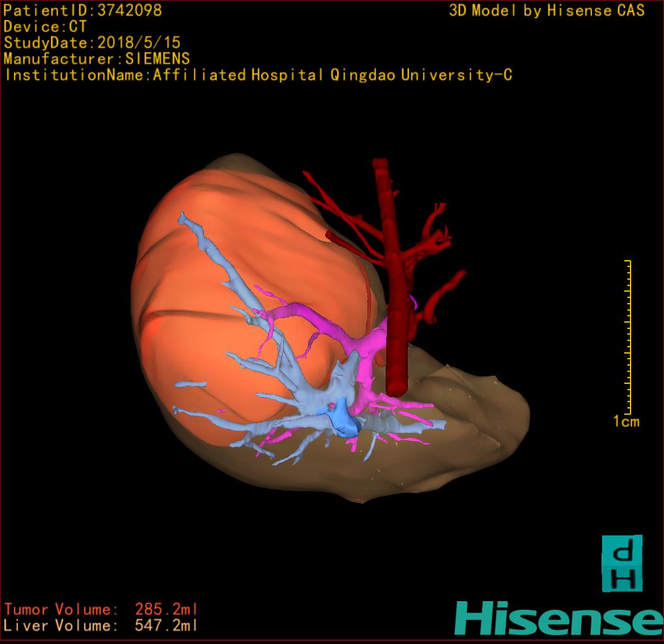Viewport: 664px width, 644px height.
Task: Click the StudyDate:2018/5/15 label
Action: [x=92, y=43]
